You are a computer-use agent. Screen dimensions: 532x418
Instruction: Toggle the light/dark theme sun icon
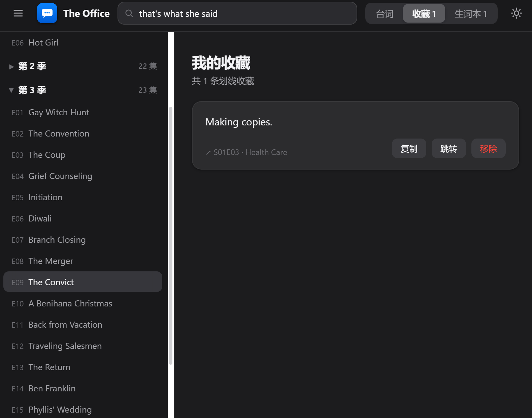click(516, 13)
